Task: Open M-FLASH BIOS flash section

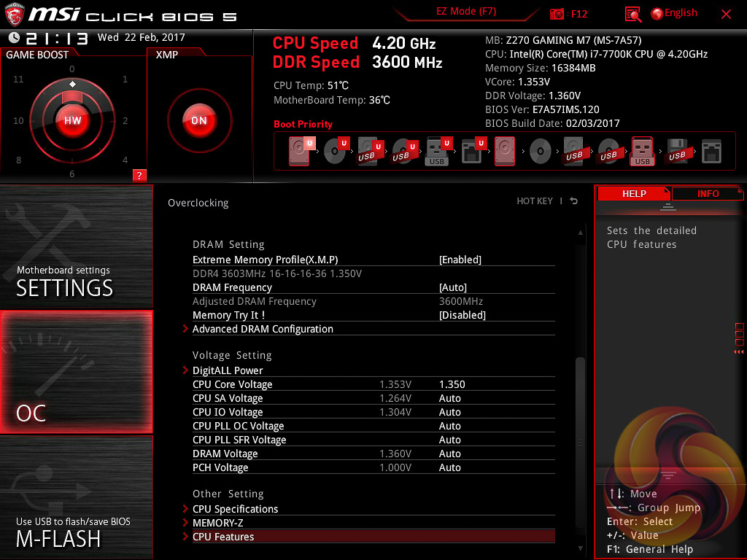Action: click(76, 497)
